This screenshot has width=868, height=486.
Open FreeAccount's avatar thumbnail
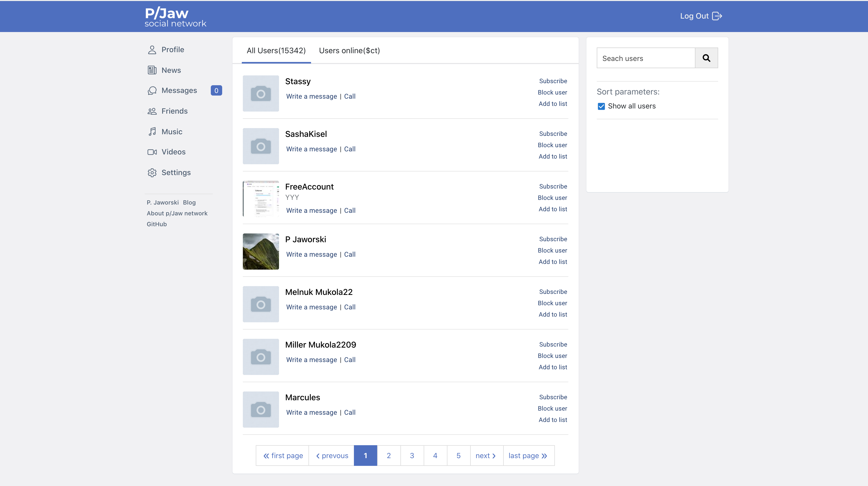(260, 199)
